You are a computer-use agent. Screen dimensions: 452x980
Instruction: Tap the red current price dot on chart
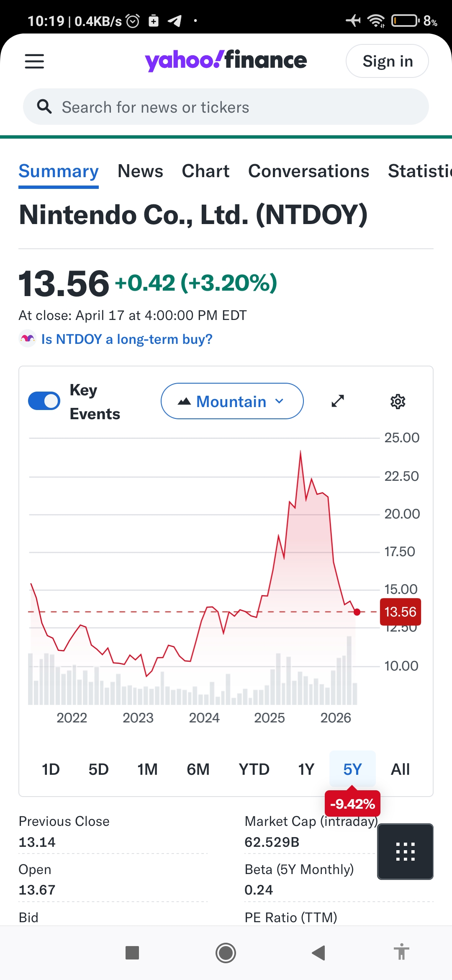coord(357,612)
